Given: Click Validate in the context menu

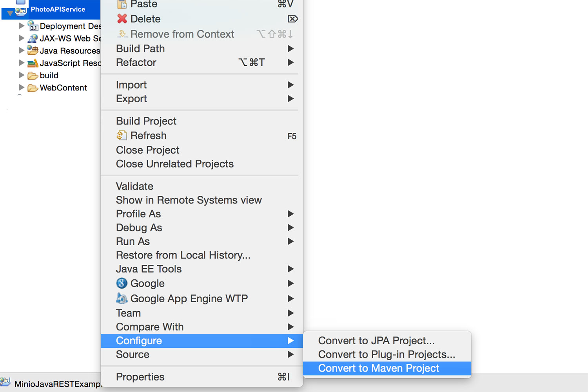Looking at the screenshot, I should (x=134, y=186).
